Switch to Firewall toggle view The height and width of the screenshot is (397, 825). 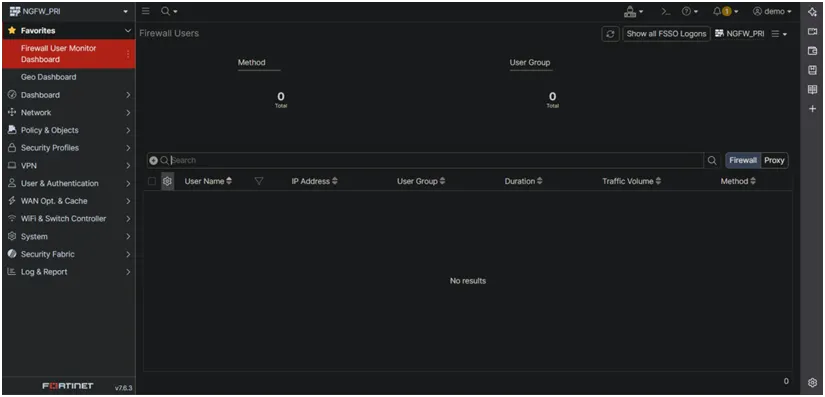(743, 160)
